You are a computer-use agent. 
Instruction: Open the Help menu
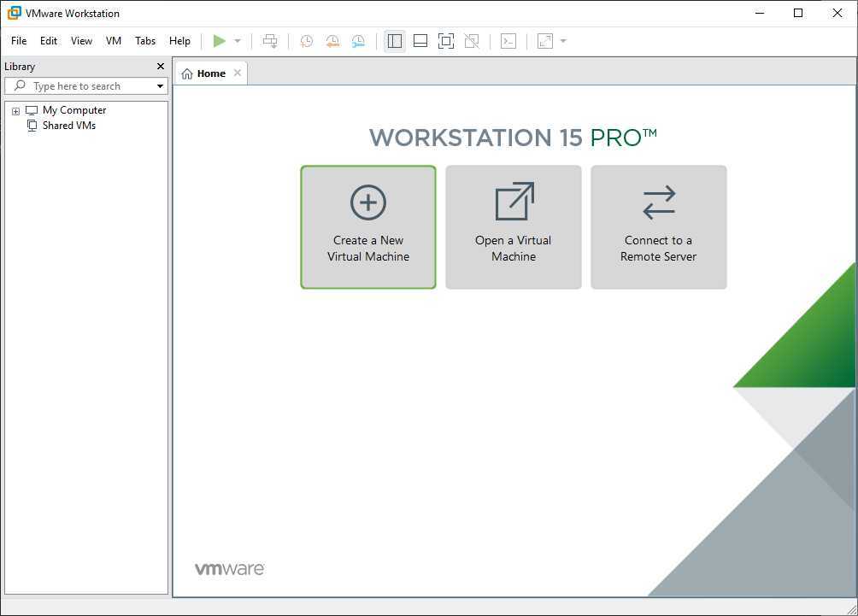(179, 41)
